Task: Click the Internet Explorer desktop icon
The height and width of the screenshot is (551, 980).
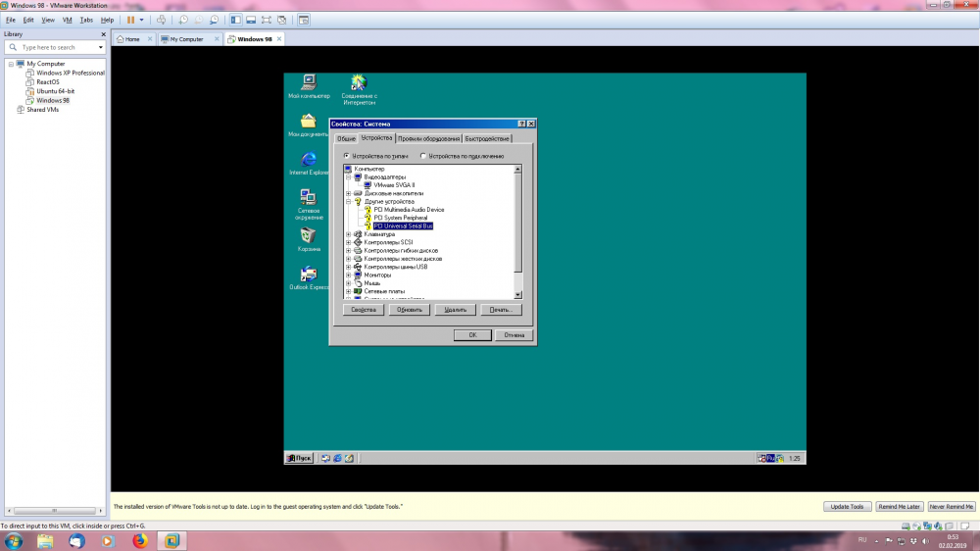Action: (x=308, y=163)
